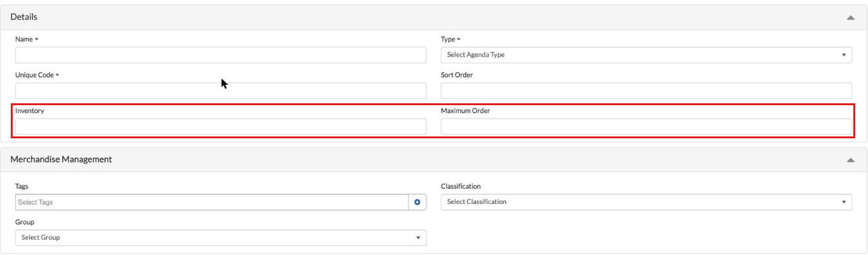Click the Tags label

coord(22,187)
